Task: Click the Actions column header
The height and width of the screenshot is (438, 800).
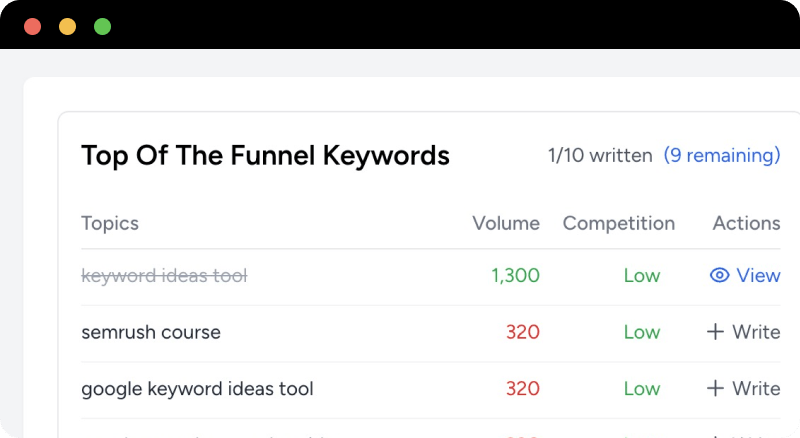Action: [746, 223]
